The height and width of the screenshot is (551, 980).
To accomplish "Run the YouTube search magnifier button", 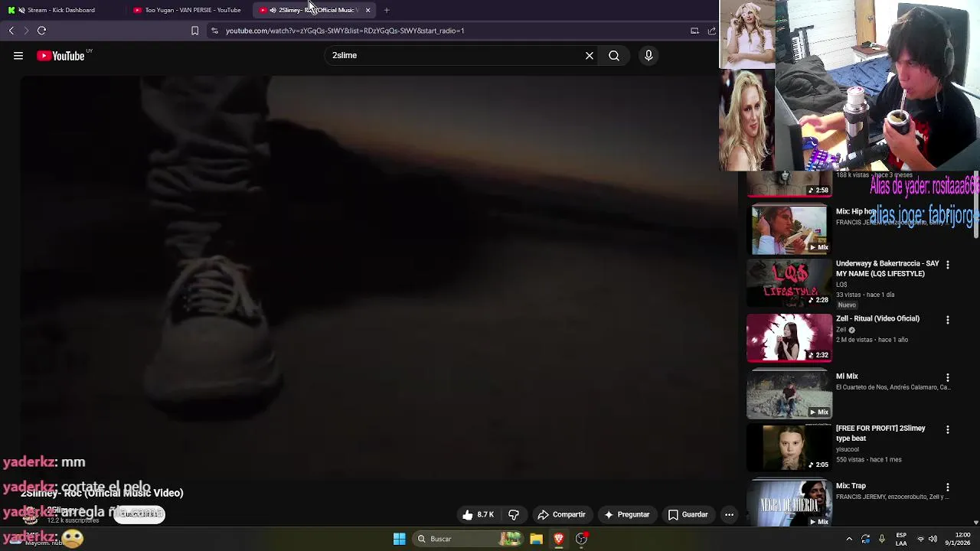I will pyautogui.click(x=614, y=55).
